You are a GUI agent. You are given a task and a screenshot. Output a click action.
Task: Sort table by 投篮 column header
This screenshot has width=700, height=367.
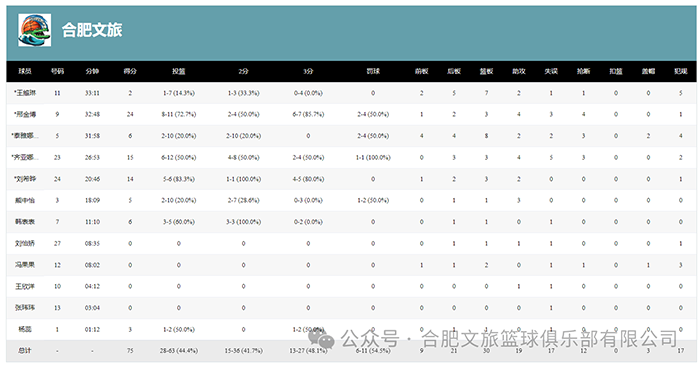[179, 71]
